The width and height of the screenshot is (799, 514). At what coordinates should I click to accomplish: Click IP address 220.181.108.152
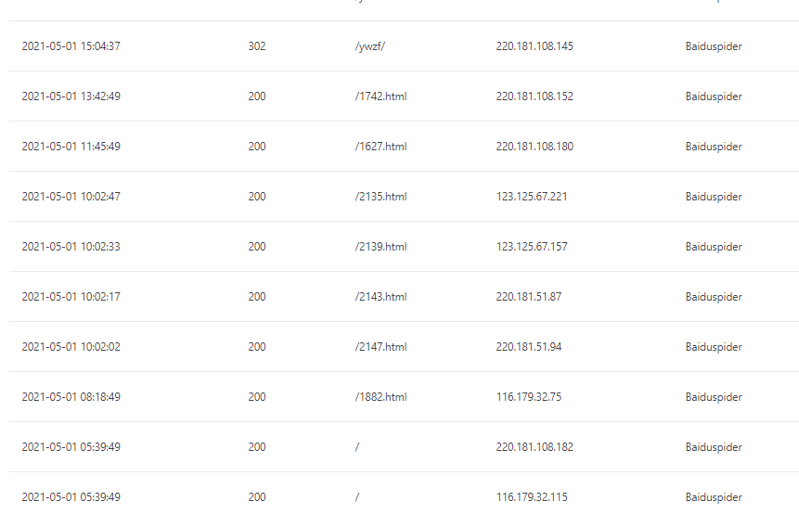click(x=534, y=97)
